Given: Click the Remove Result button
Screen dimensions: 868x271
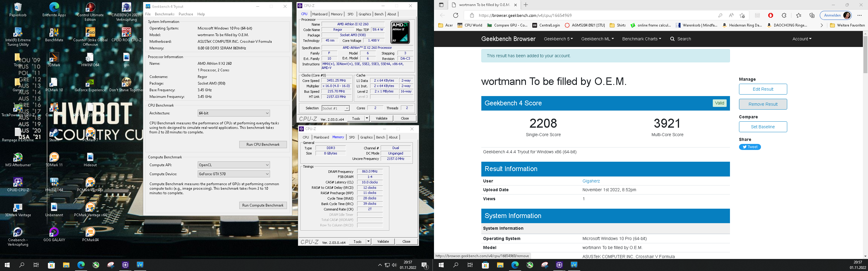Looking at the screenshot, I should (763, 104).
